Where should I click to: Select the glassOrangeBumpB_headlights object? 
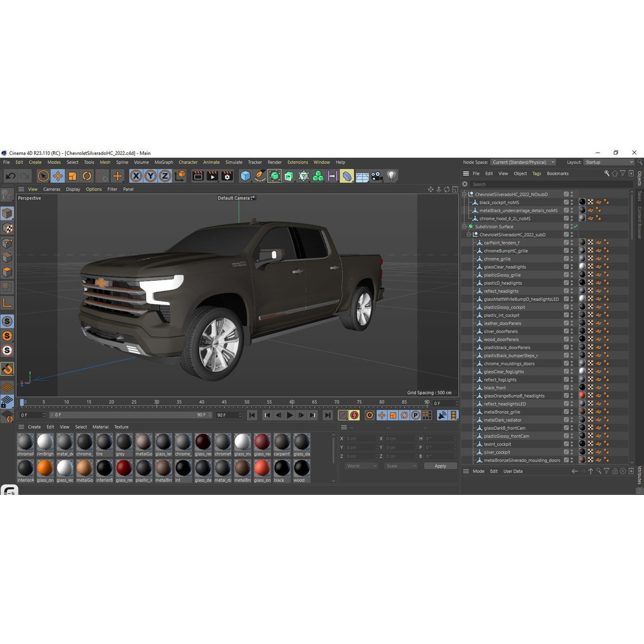514,396
